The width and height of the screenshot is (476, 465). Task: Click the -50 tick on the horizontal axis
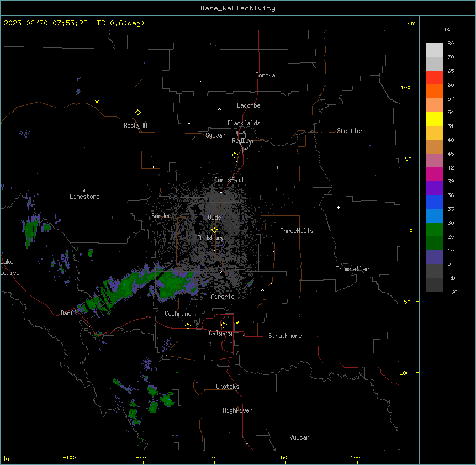[141, 457]
